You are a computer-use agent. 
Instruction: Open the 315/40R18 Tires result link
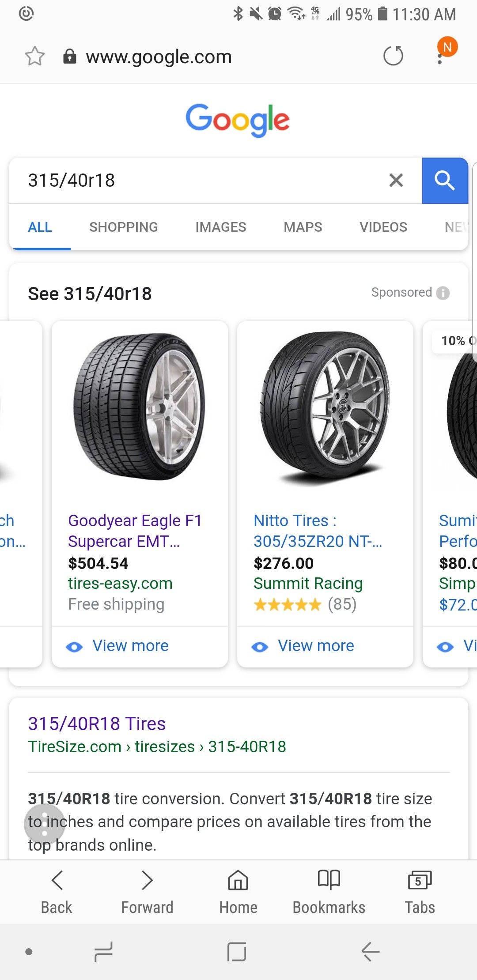click(97, 724)
